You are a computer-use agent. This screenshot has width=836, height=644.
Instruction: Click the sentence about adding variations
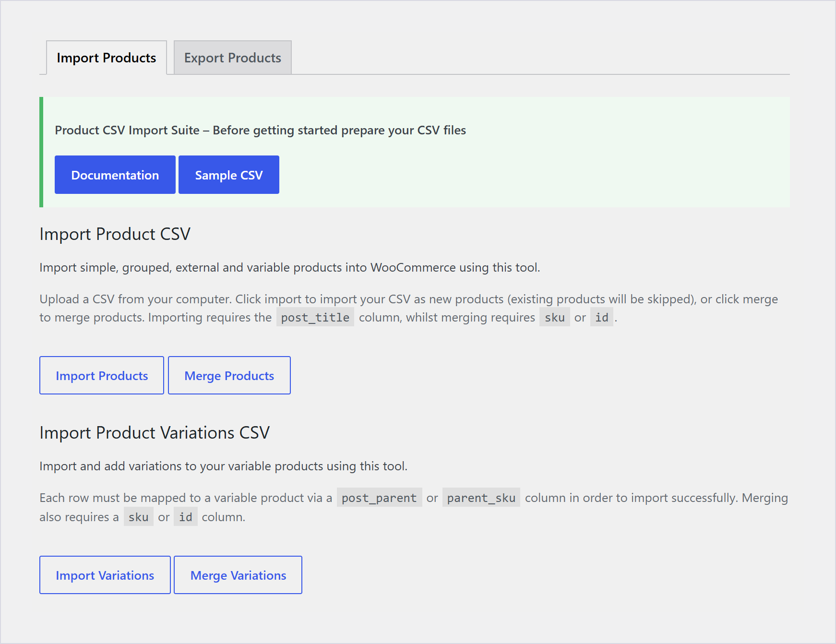[224, 466]
